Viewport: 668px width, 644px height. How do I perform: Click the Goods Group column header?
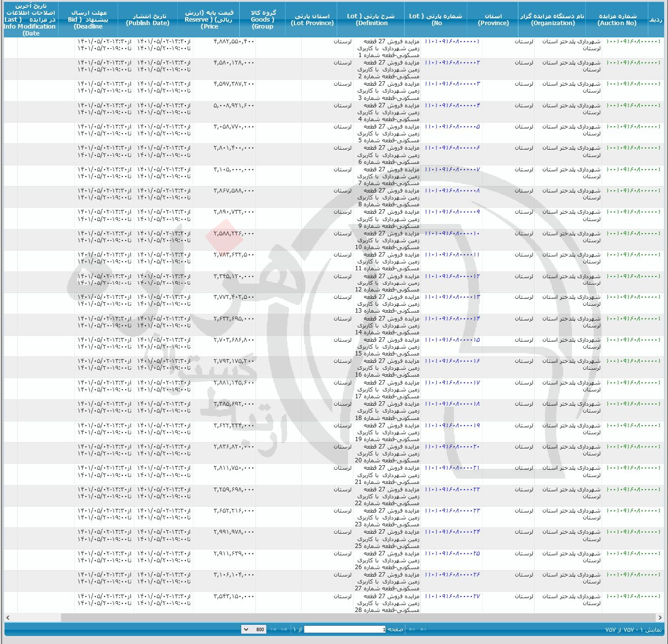[263, 19]
